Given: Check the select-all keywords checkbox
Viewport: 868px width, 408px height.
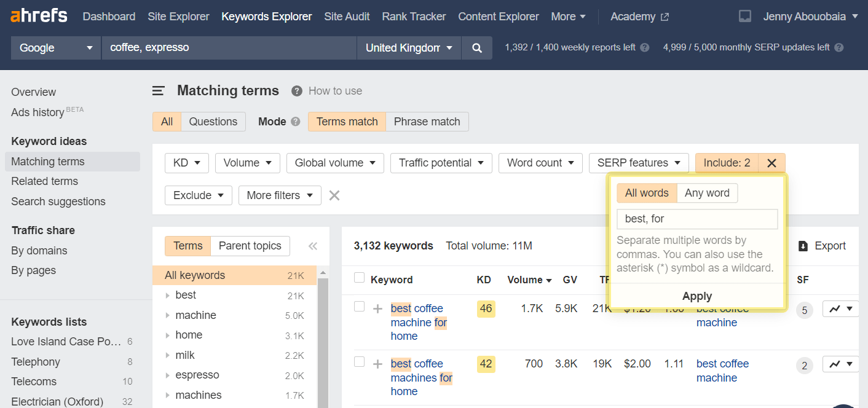Looking at the screenshot, I should pos(359,277).
